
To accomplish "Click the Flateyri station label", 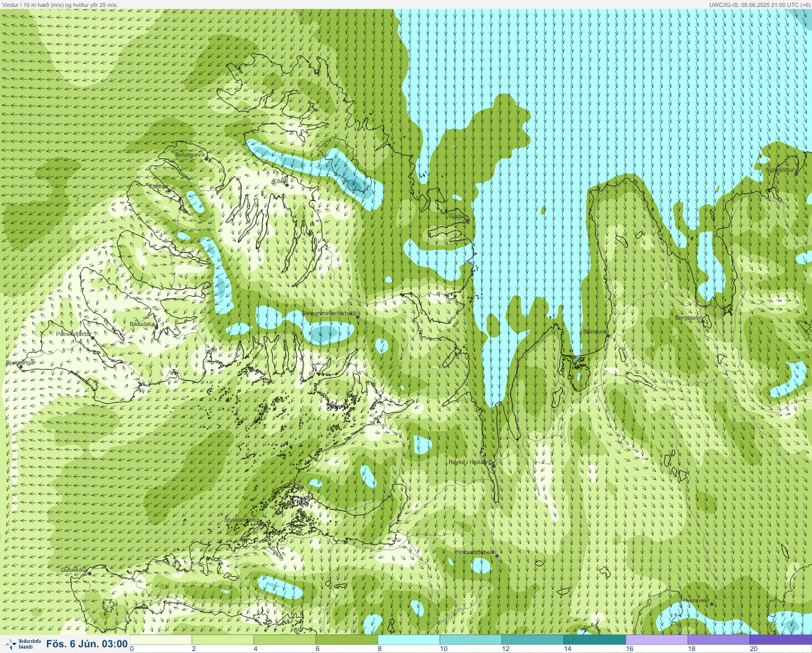I will coord(158,186).
